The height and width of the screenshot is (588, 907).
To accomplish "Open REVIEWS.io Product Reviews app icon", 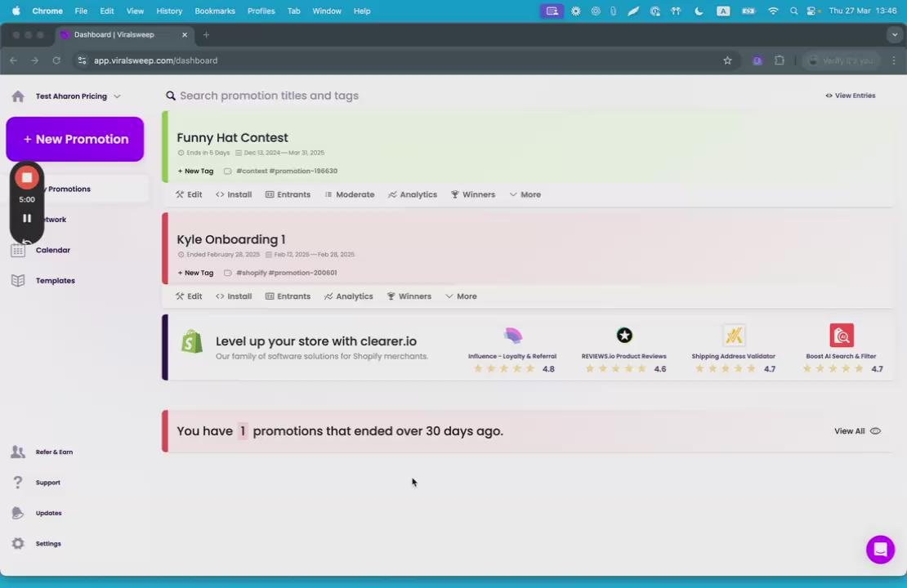I will (x=624, y=336).
